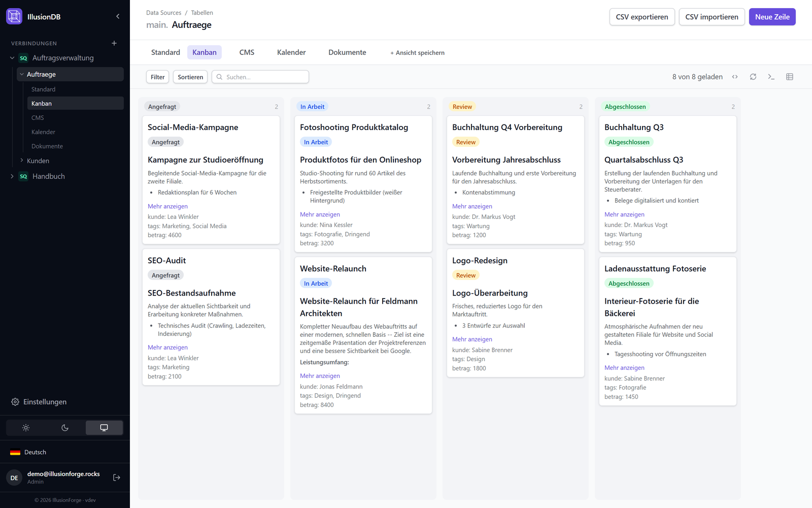Refresh the loaded rows

click(x=753, y=77)
